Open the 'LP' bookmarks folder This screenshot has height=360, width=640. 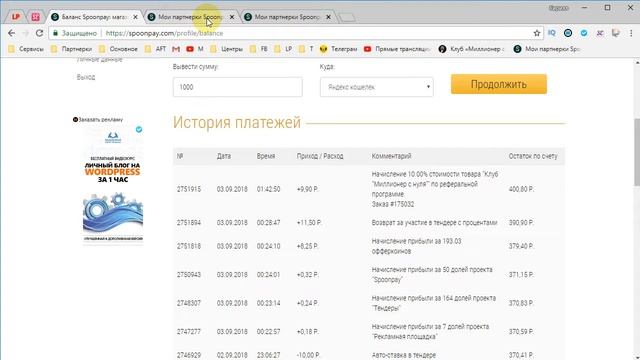tap(283, 49)
